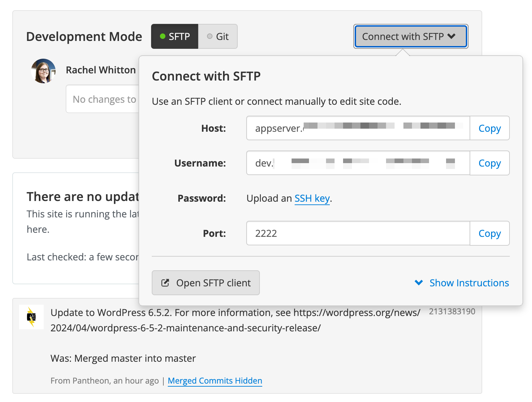This screenshot has height=402, width=532.
Task: Click the green status dot on SFTP toggle
Action: click(x=163, y=36)
